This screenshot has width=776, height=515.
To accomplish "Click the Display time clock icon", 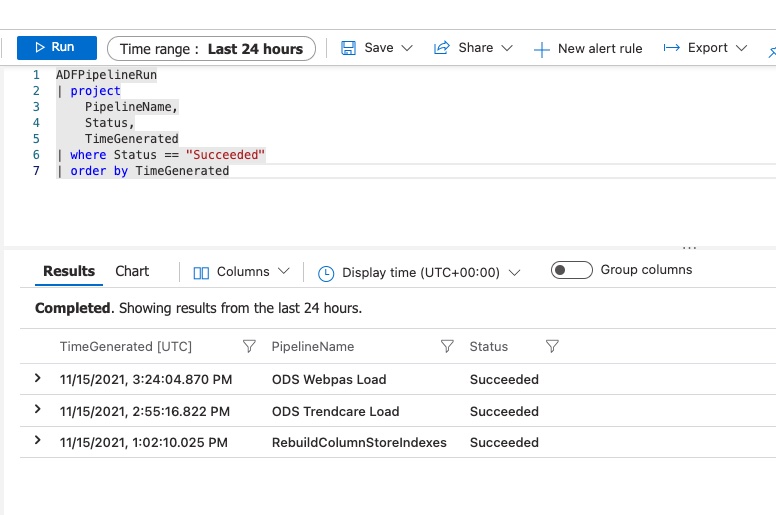I will [326, 273].
